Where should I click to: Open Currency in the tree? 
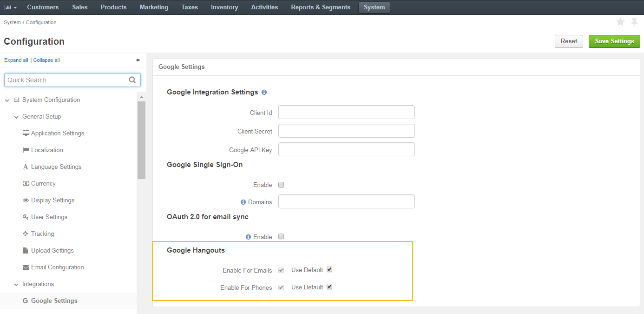(43, 183)
